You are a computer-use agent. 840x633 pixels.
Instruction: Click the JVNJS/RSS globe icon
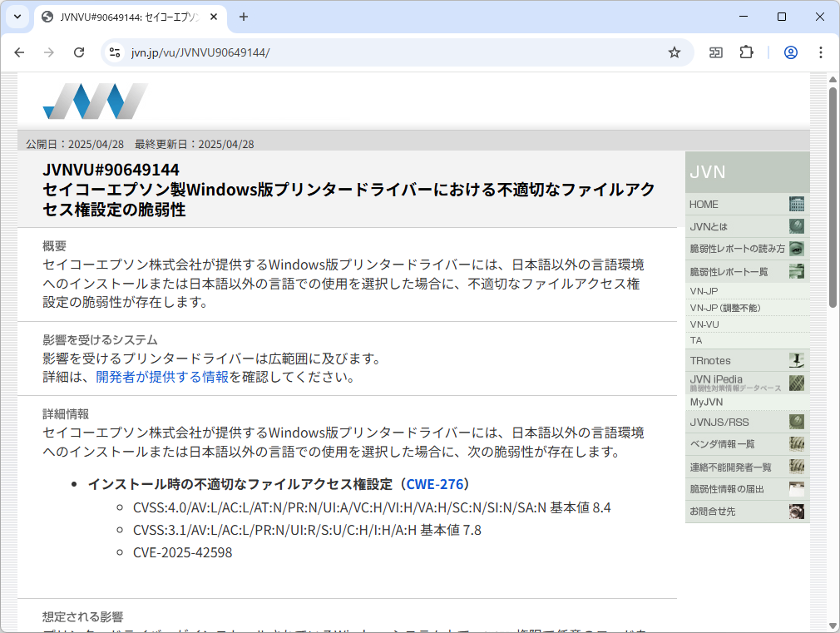tap(797, 422)
